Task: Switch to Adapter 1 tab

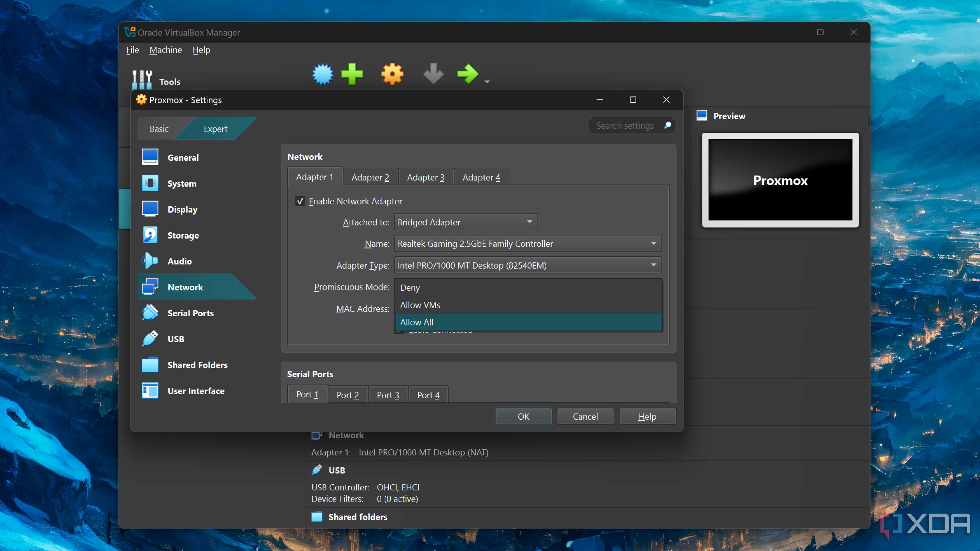Action: click(x=315, y=177)
